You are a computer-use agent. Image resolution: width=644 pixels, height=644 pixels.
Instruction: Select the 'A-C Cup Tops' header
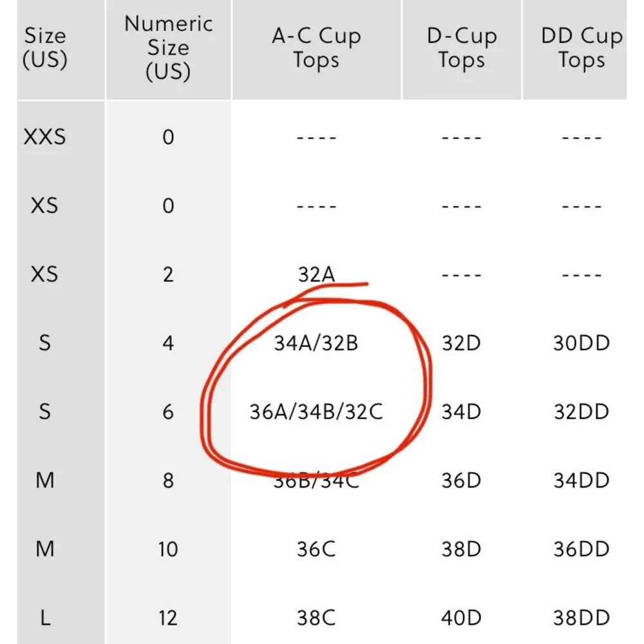316,48
